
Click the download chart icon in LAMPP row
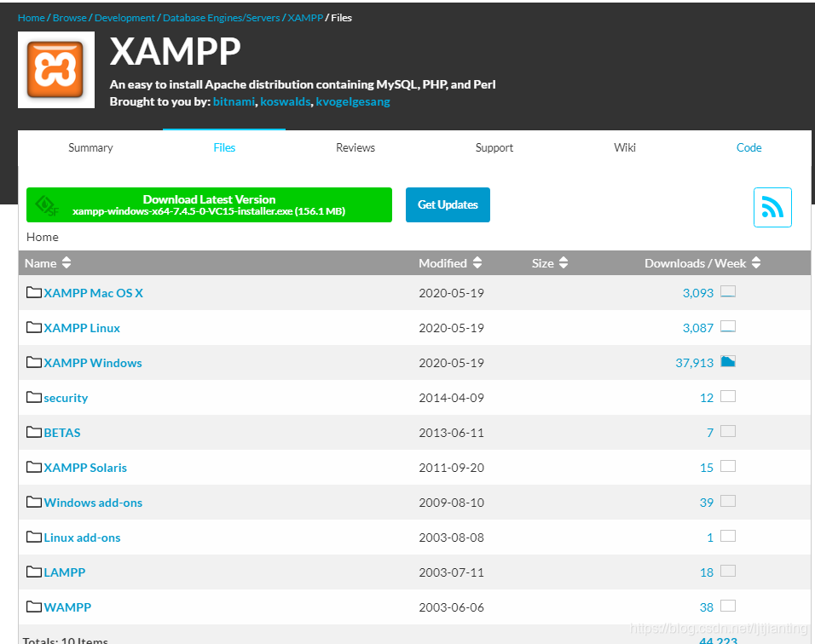pos(728,571)
